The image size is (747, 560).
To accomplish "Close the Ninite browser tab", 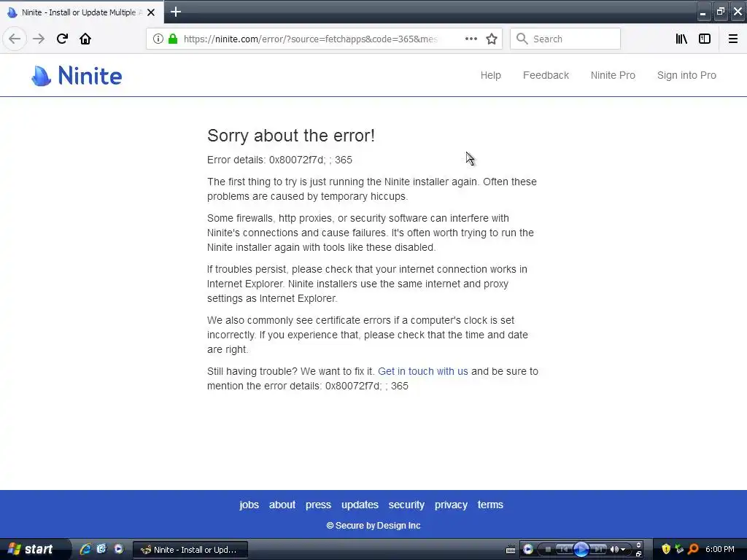I will tap(151, 12).
